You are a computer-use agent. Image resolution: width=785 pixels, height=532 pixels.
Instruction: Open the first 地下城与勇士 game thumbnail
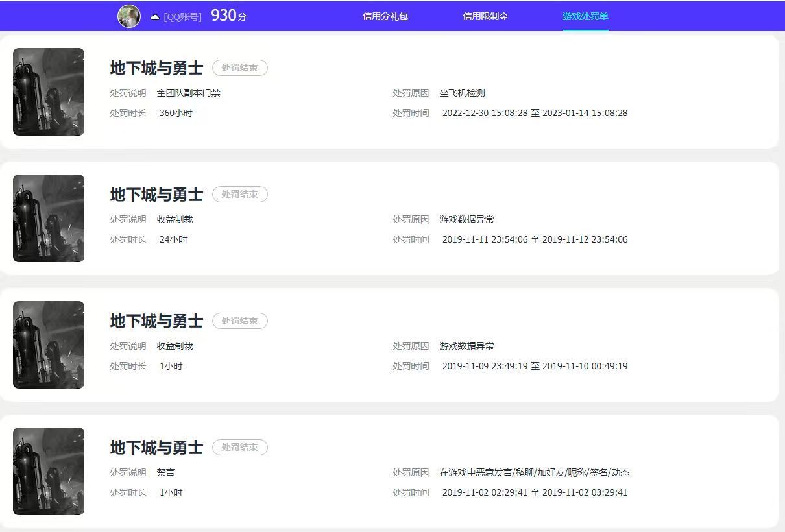[x=48, y=91]
